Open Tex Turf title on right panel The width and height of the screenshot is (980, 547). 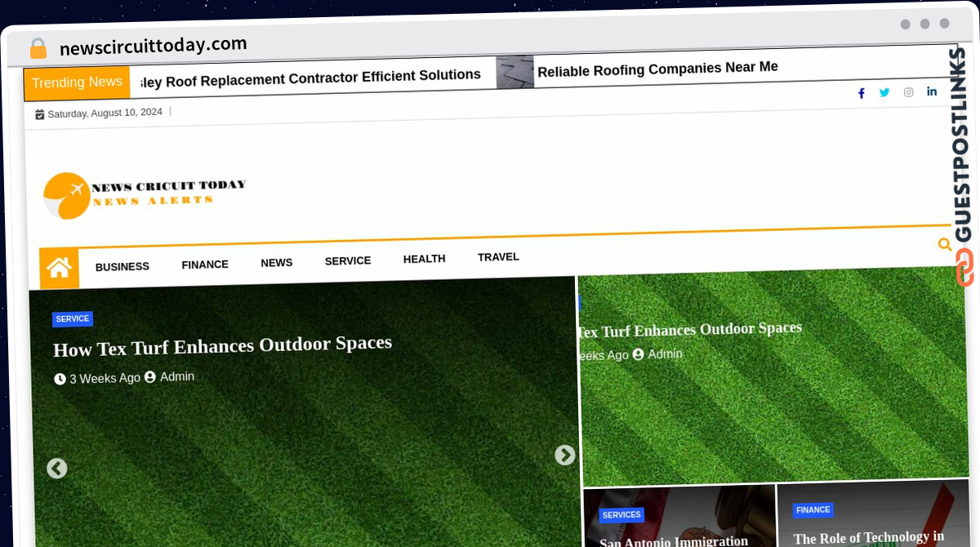[x=691, y=330]
